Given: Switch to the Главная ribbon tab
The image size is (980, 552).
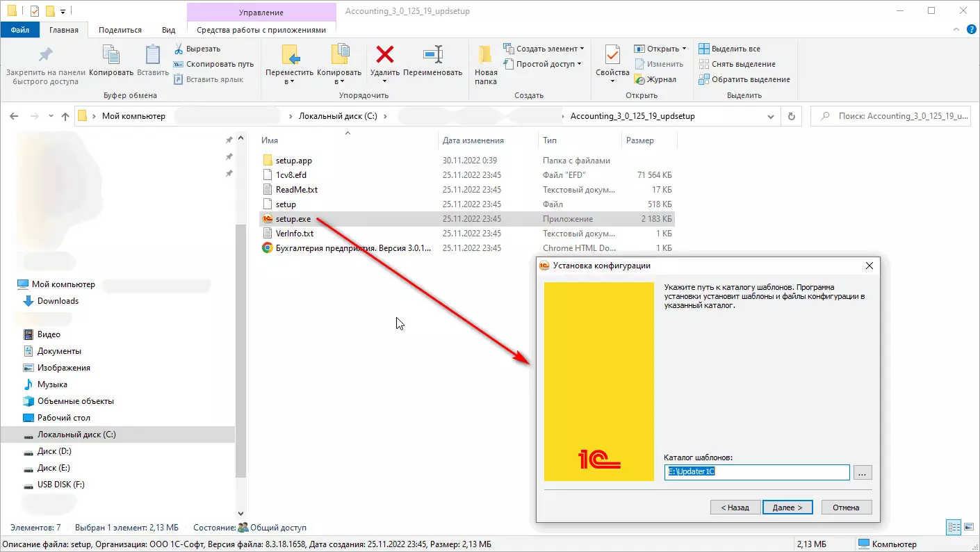Looking at the screenshot, I should click(x=64, y=30).
